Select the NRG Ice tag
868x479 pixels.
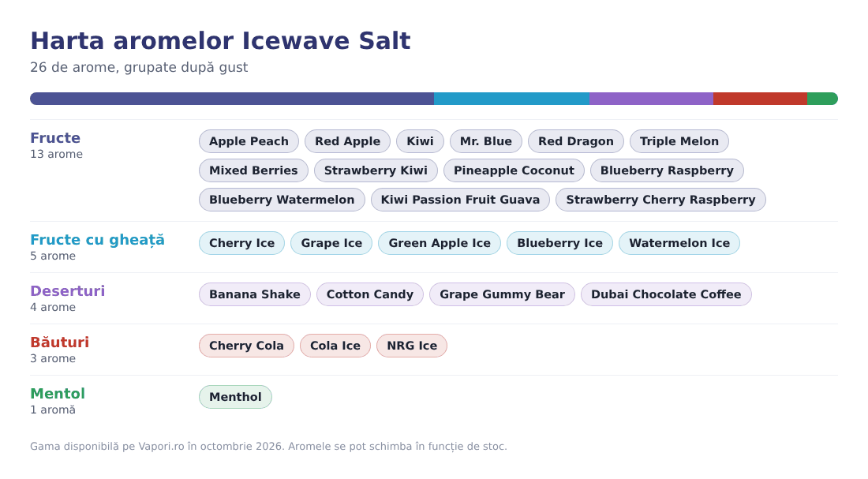[412, 346]
